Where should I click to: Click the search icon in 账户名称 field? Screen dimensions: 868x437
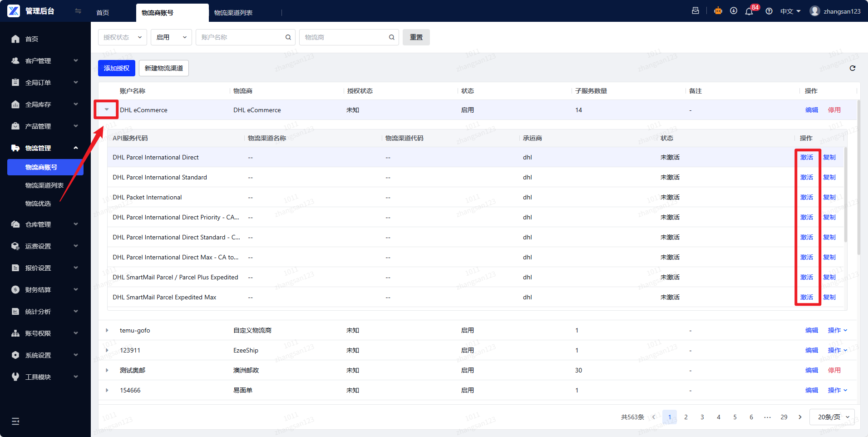click(288, 37)
